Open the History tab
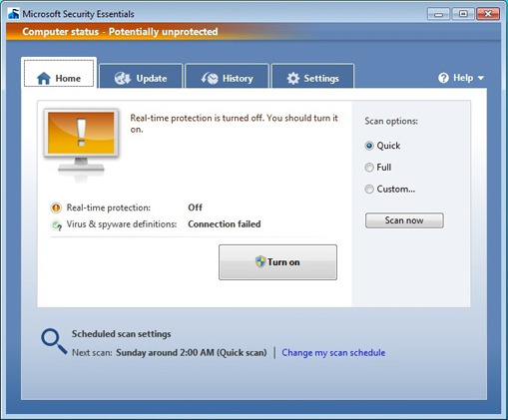 point(227,76)
